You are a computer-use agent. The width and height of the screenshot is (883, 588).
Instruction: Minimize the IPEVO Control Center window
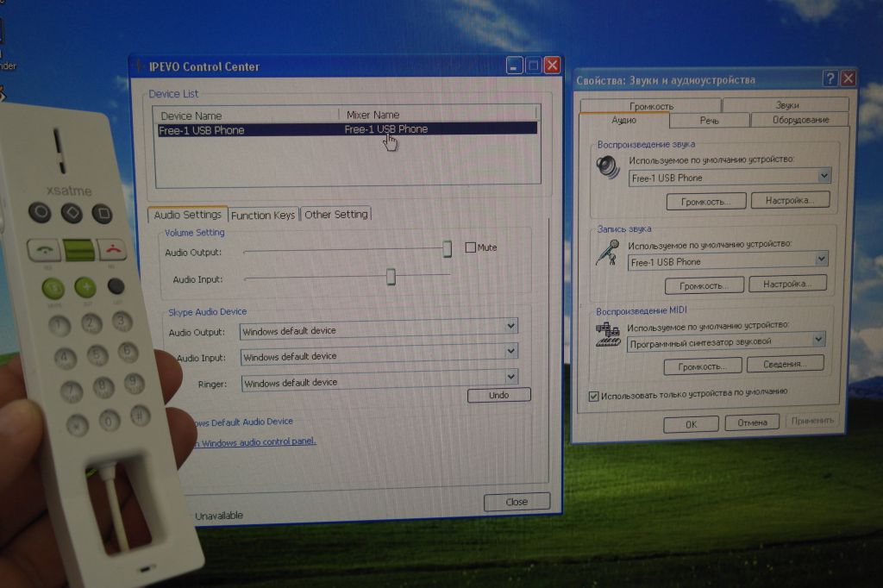click(x=514, y=66)
